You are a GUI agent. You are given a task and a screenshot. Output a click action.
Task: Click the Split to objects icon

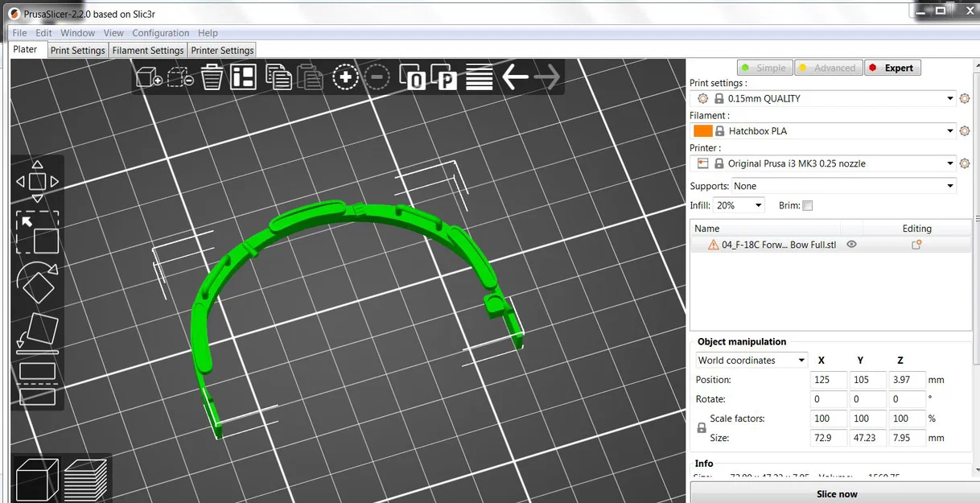tap(413, 77)
